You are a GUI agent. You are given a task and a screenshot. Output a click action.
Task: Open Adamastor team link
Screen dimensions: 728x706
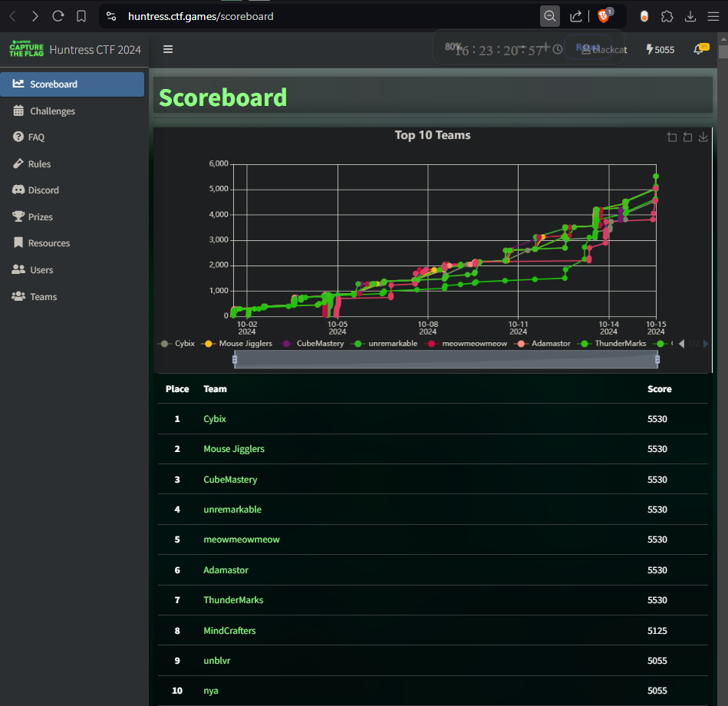click(x=226, y=570)
